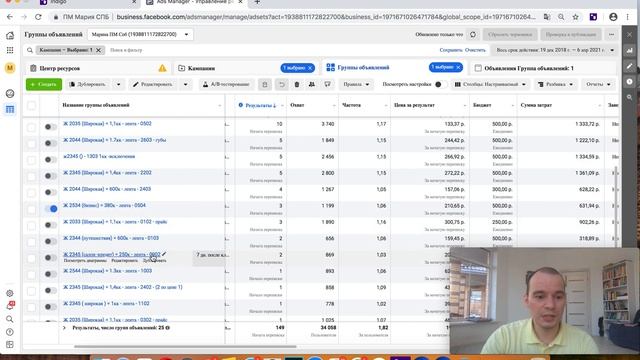Click the copy icon after A/B testing
Screen dimensions: 640x360
[264, 84]
